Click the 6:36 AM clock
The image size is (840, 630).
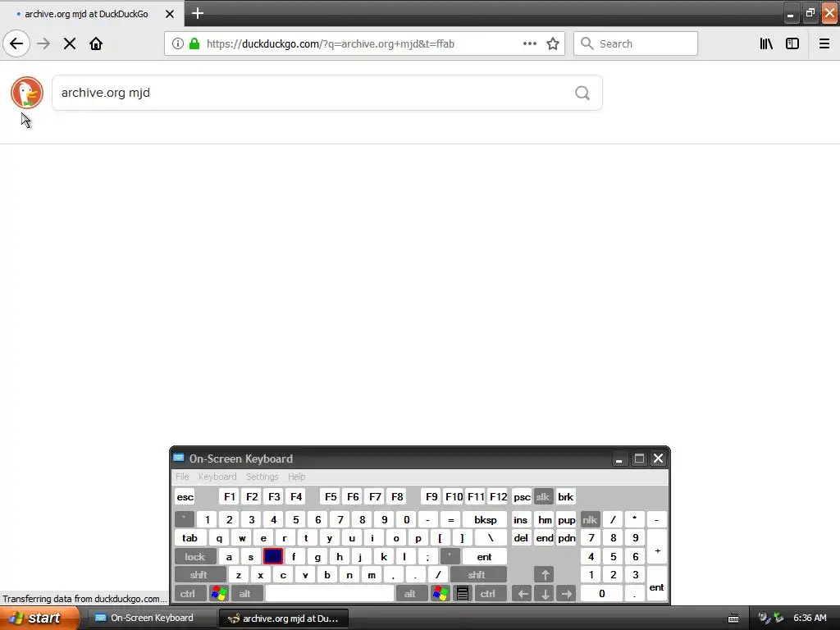(x=810, y=618)
